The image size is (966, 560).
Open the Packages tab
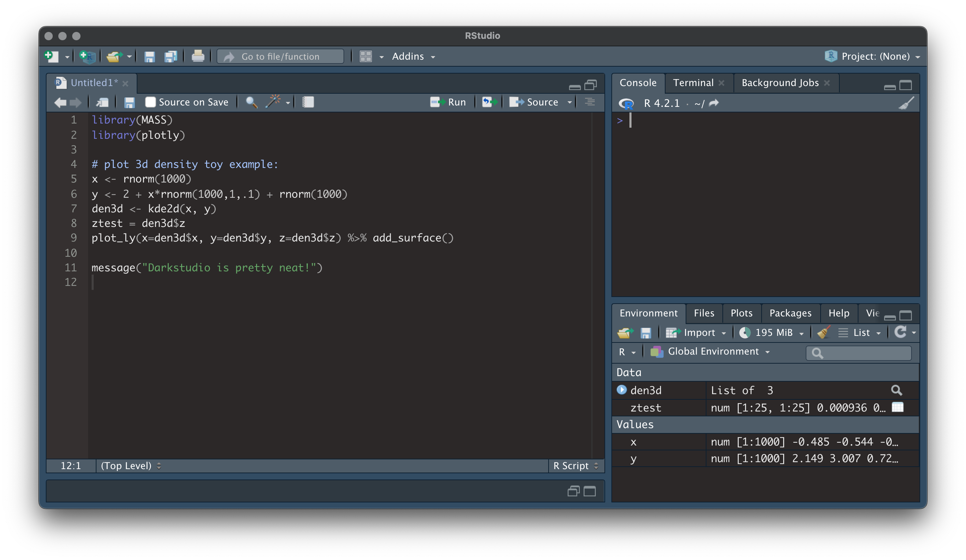790,313
